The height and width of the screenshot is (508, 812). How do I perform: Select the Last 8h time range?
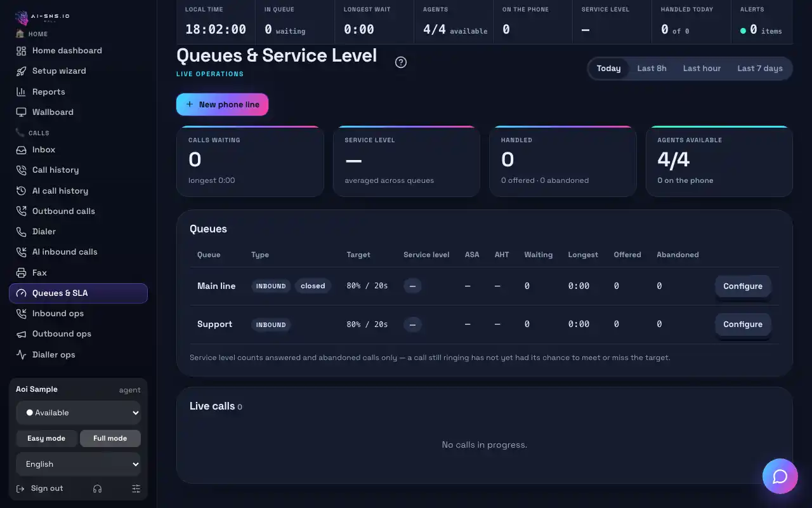point(652,69)
